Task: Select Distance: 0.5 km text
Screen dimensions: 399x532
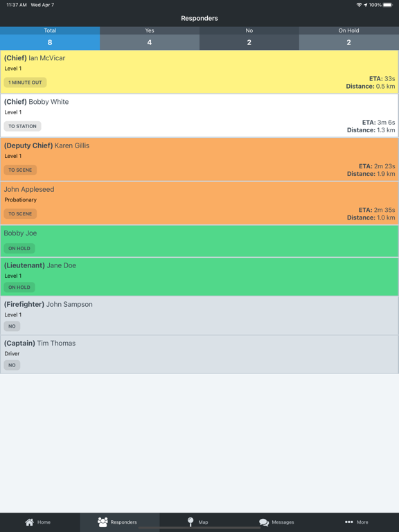Action: tap(371, 87)
